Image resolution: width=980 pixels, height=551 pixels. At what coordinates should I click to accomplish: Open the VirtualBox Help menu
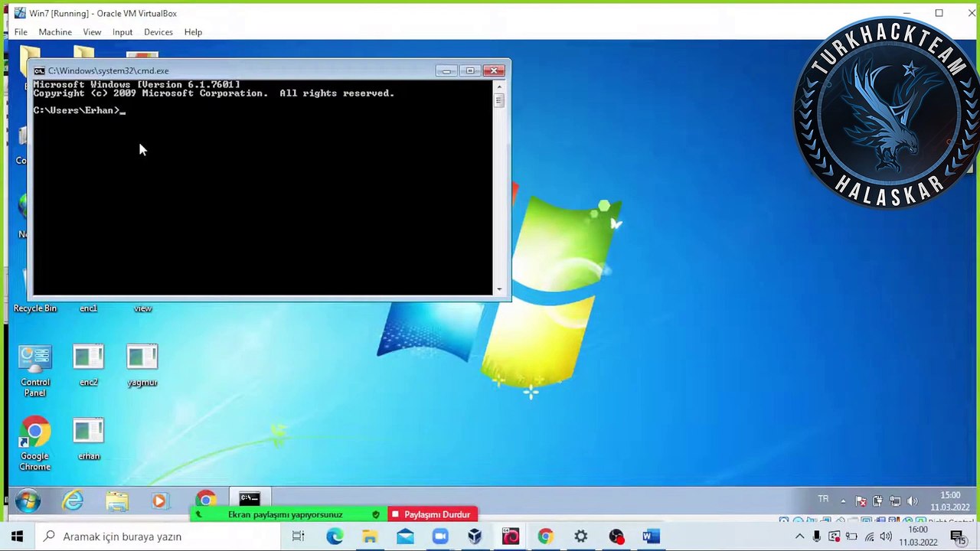193,32
